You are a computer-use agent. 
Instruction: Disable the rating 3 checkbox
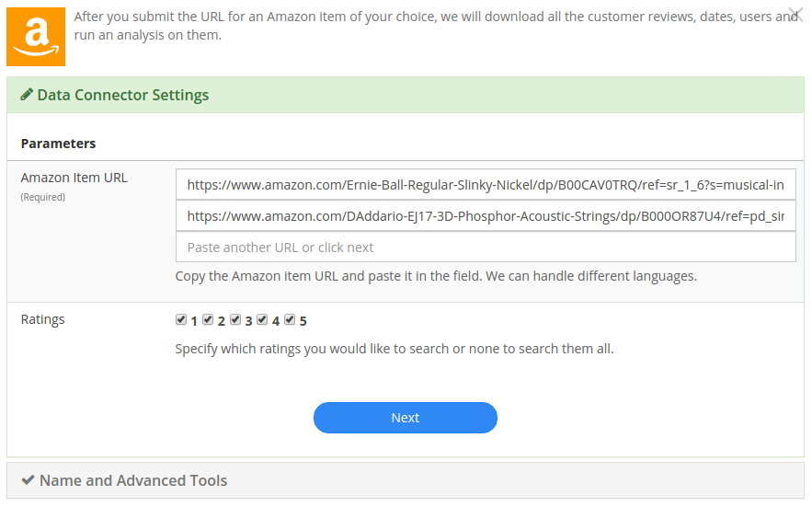coord(235,319)
